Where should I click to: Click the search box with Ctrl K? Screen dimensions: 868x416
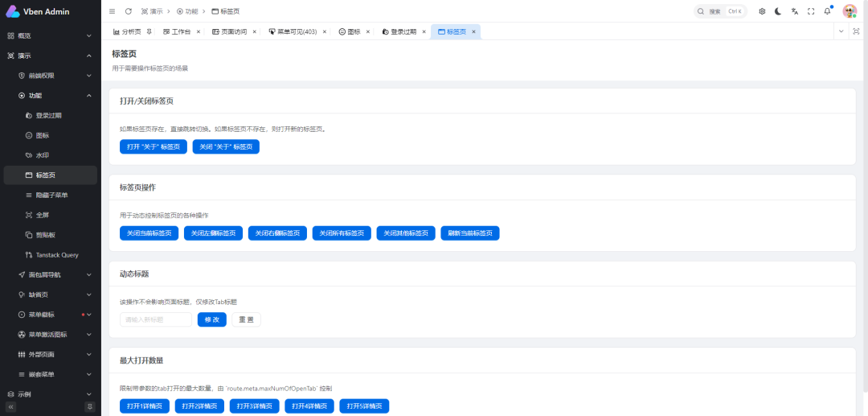point(720,11)
